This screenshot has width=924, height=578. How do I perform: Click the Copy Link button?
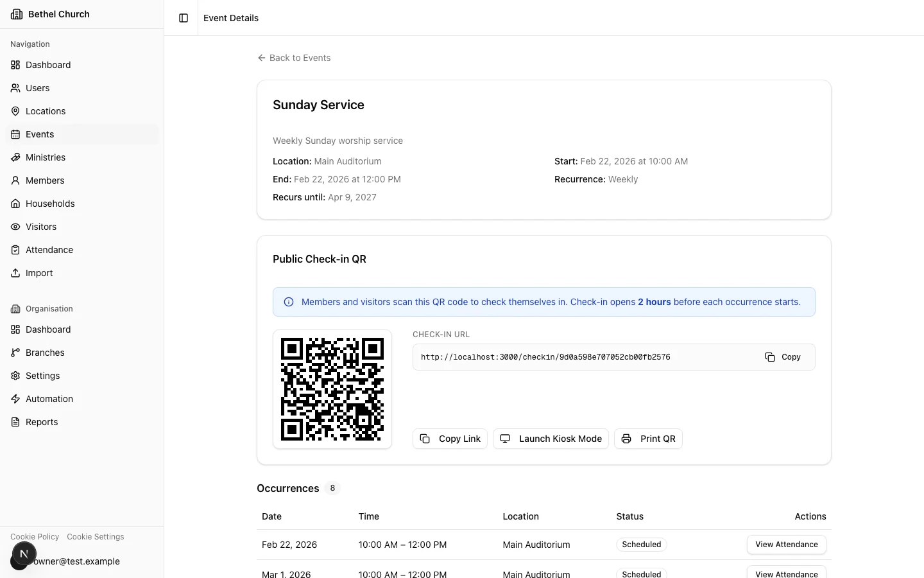click(x=450, y=439)
